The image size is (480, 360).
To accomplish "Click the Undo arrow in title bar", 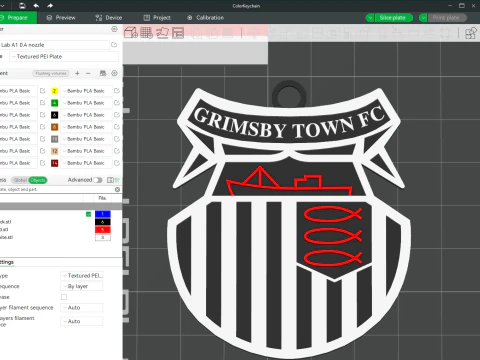I will (x=36, y=6).
